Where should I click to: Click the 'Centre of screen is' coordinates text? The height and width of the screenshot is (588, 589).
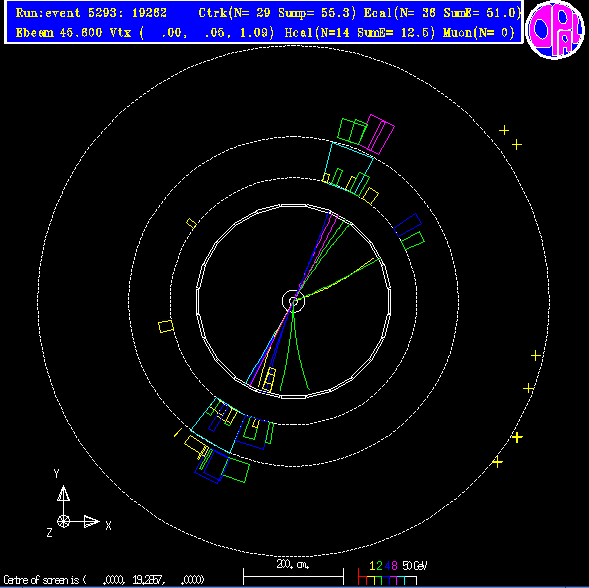click(x=104, y=580)
